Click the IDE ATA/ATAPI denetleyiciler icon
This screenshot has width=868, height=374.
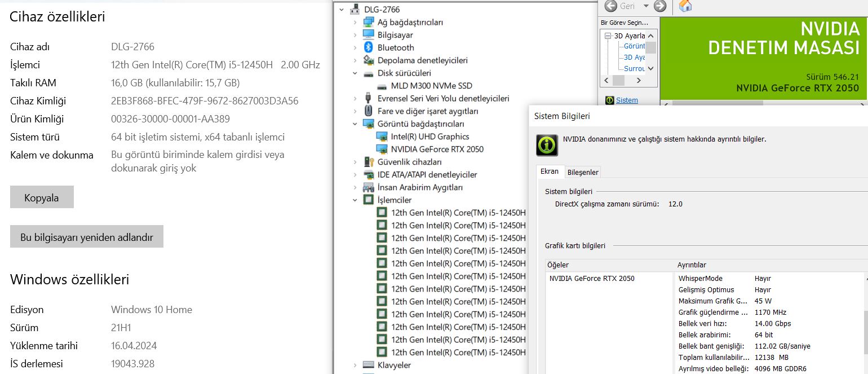tap(369, 174)
